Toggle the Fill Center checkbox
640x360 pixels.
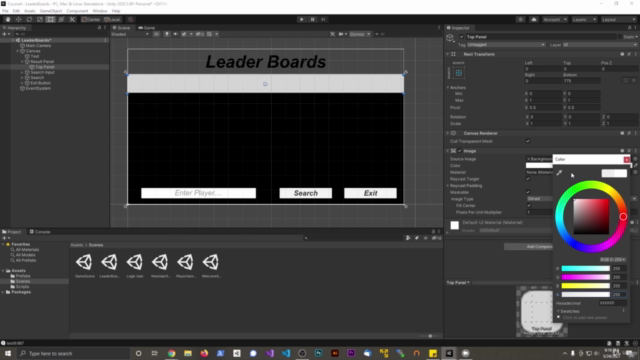[529, 205]
